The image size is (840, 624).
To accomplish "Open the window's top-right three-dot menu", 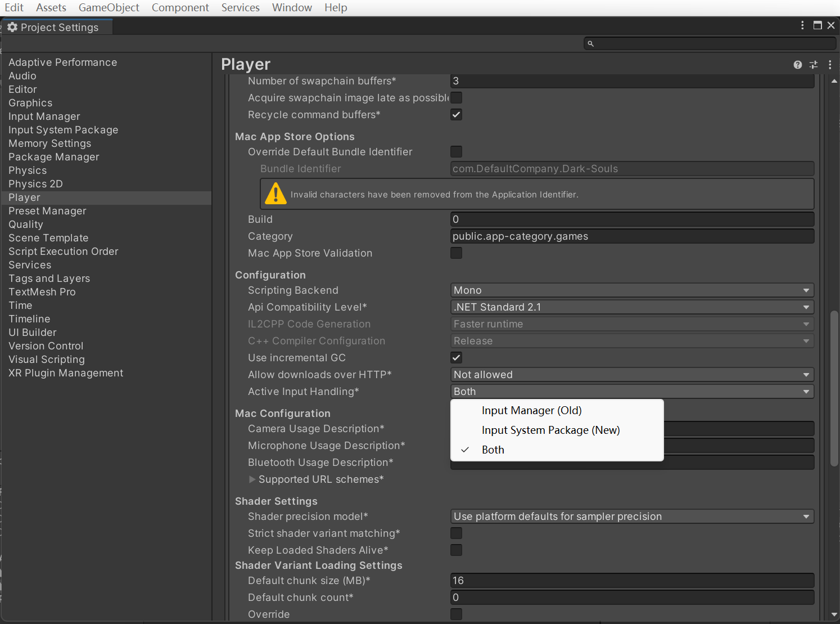I will pyautogui.click(x=802, y=25).
